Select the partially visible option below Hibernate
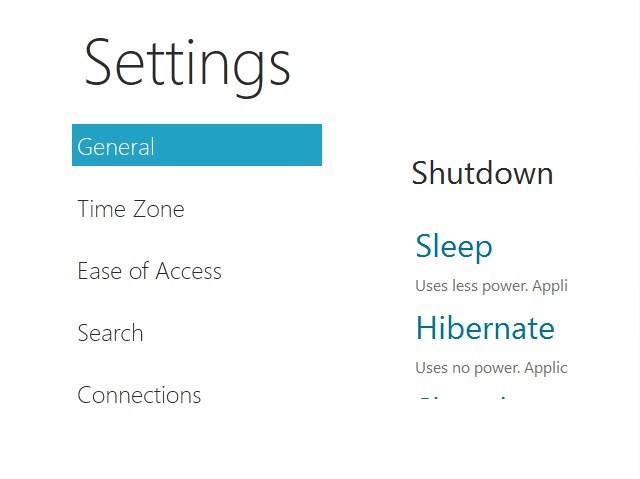This screenshot has height=479, width=640. point(463,398)
